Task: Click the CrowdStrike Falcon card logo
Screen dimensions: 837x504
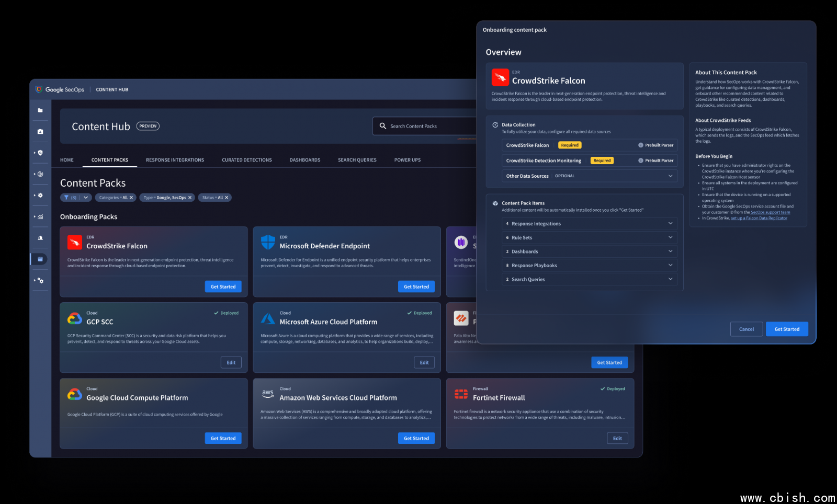Action: click(75, 242)
